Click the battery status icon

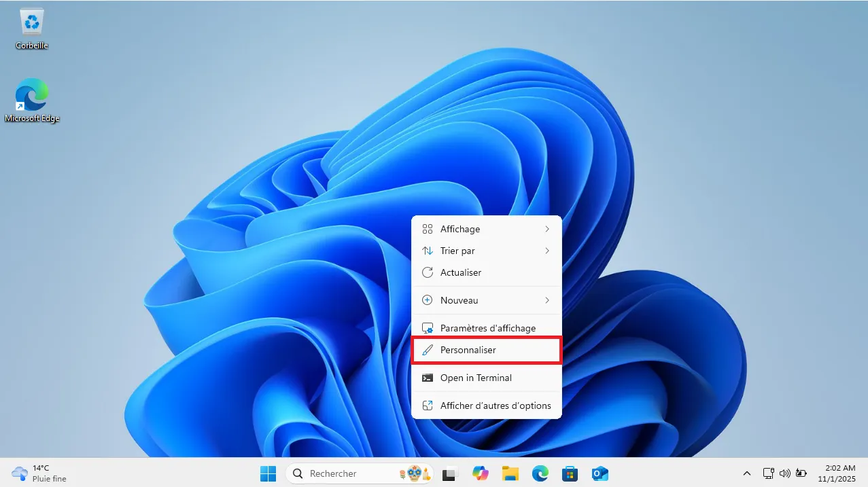[x=801, y=473]
